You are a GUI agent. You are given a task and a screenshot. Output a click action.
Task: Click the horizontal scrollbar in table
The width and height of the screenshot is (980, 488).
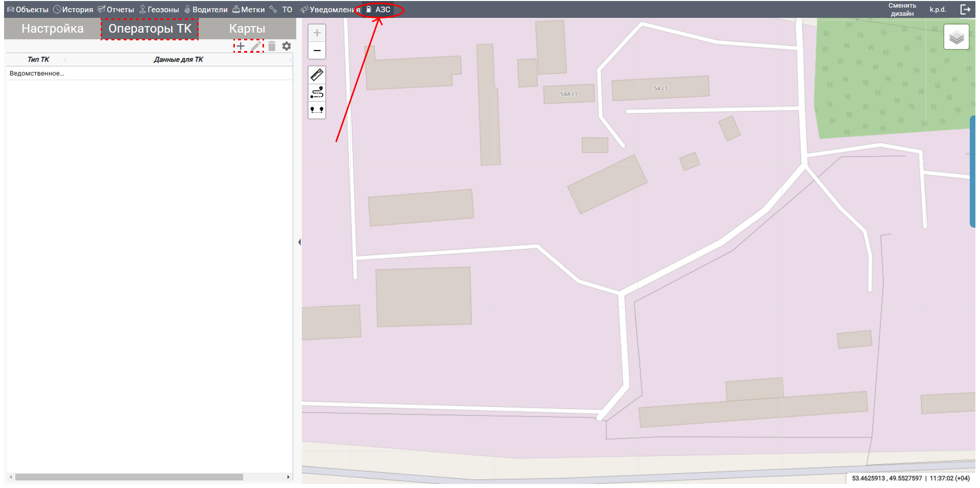point(129,477)
